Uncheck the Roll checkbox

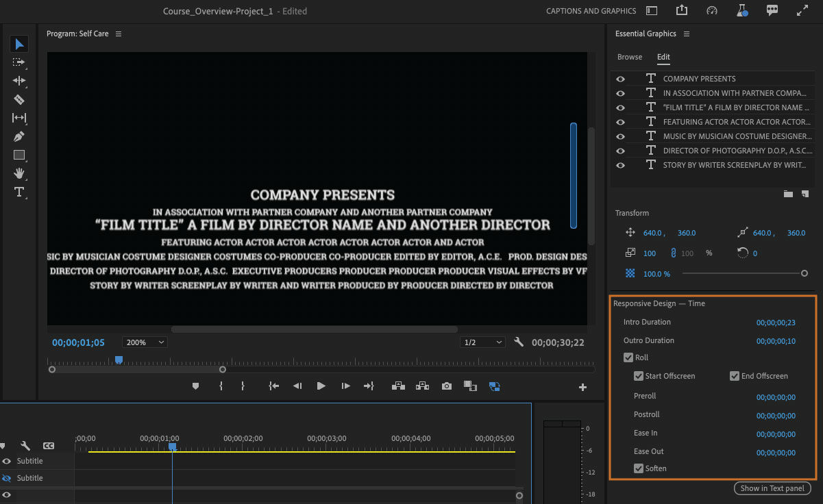[x=628, y=357]
